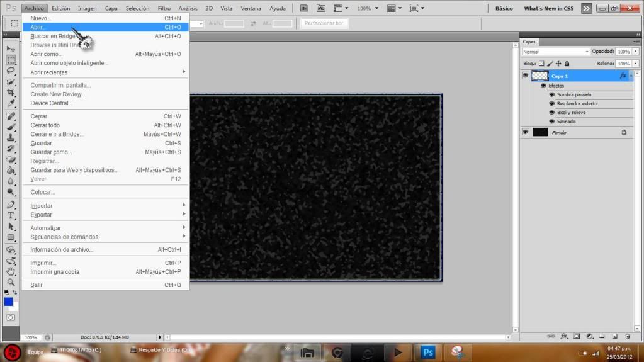The width and height of the screenshot is (644, 362).
Task: Select the Eyedropper tool
Action: (x=11, y=103)
